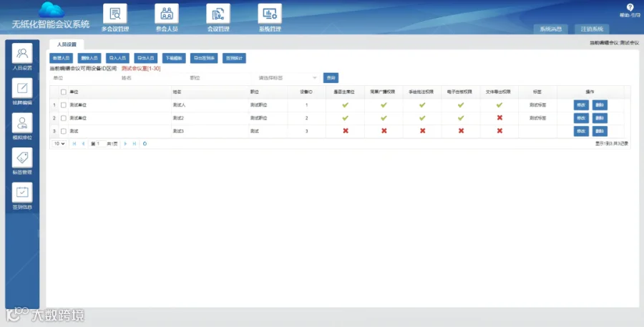Click 修改 button for row 测试3
This screenshot has width=644, height=327.
click(x=581, y=132)
